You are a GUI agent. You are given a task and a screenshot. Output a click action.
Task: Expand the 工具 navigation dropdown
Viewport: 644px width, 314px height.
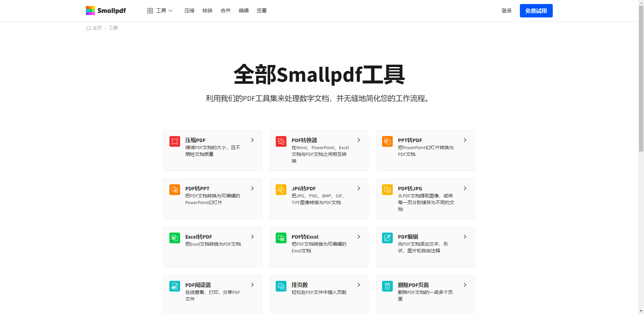pyautogui.click(x=161, y=10)
